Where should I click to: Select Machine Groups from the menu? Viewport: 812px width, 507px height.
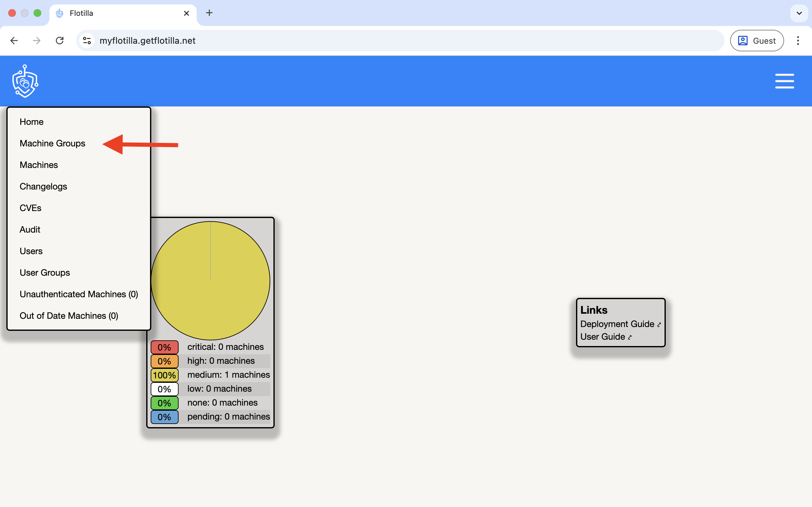tap(52, 143)
